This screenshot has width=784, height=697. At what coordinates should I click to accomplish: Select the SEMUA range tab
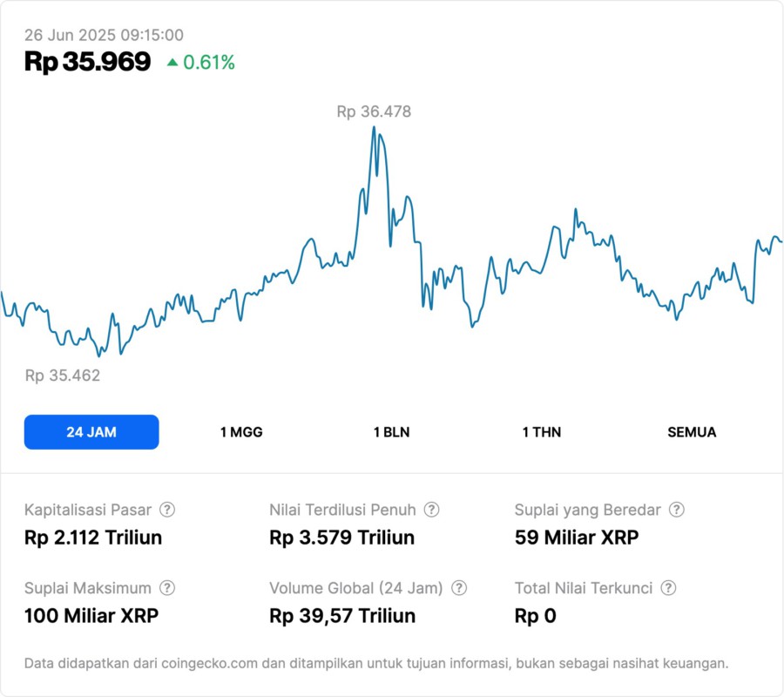[x=692, y=432]
